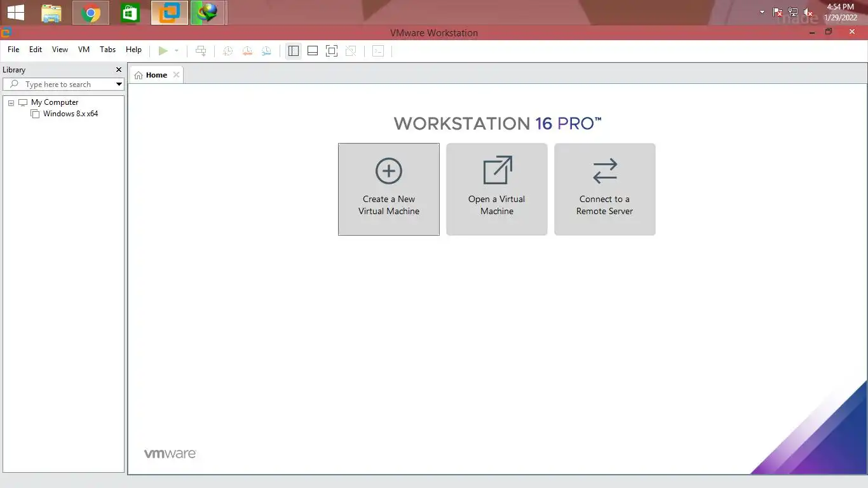Open the File menu
Screen dimensions: 868x488
13,50
